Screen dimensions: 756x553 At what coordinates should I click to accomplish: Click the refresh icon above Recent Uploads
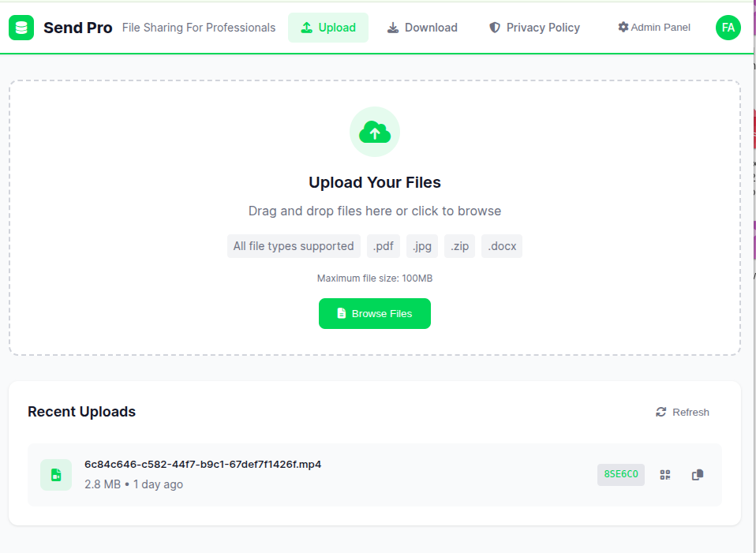click(661, 411)
